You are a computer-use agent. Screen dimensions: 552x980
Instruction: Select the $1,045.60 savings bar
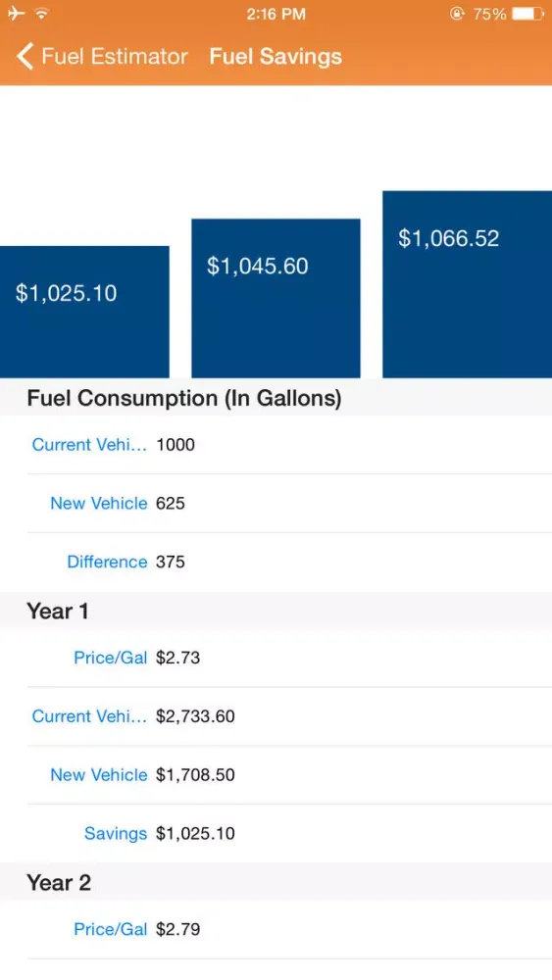tap(276, 298)
